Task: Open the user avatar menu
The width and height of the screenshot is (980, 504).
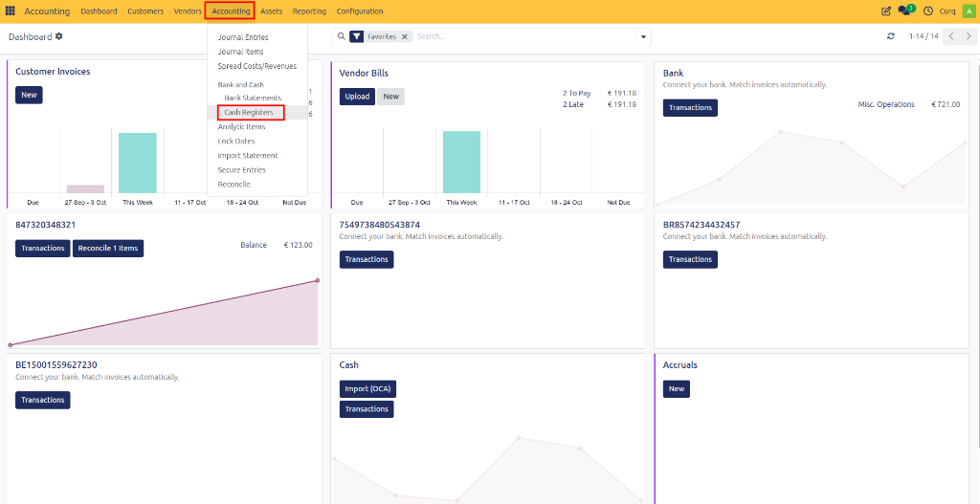Action: (x=969, y=11)
